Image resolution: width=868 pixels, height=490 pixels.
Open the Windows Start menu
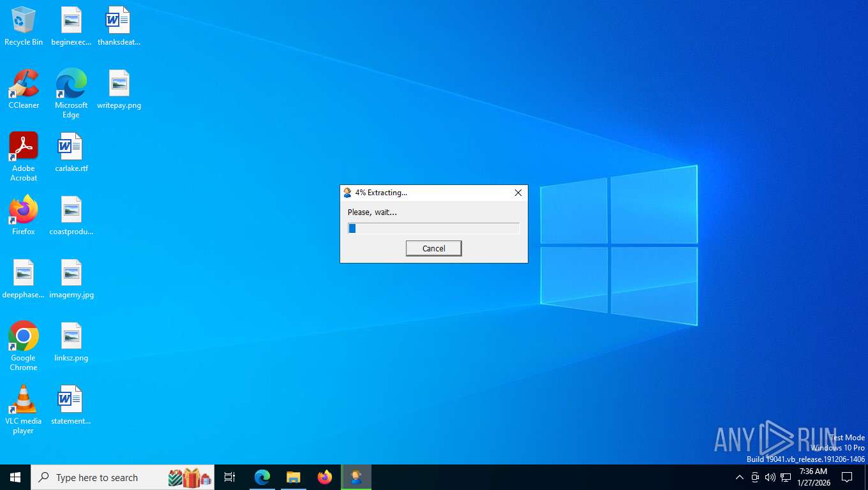tap(15, 477)
